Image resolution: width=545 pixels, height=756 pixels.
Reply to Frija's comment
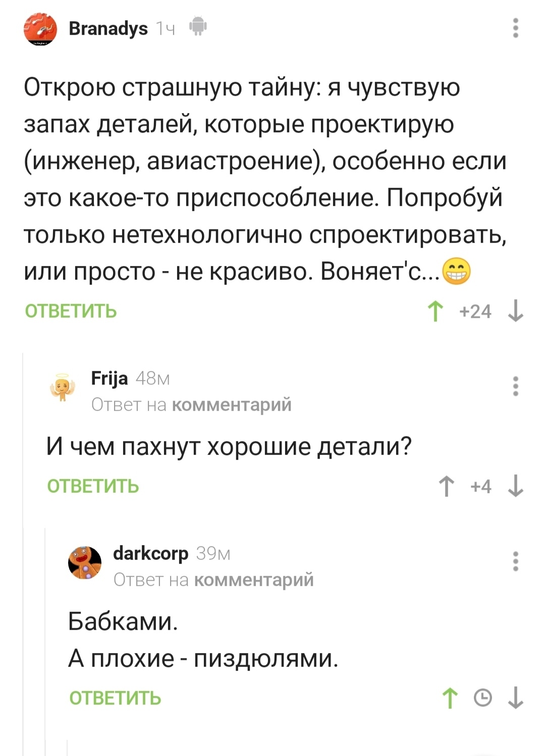pyautogui.click(x=93, y=486)
